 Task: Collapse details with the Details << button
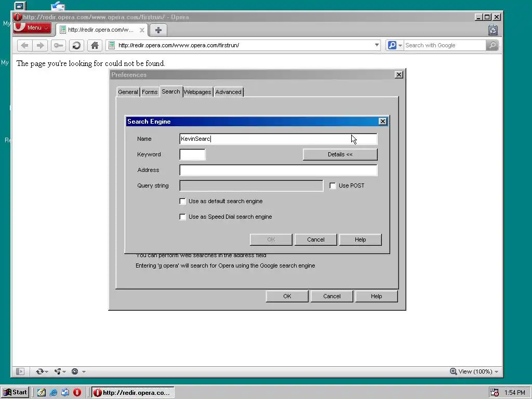(340, 154)
